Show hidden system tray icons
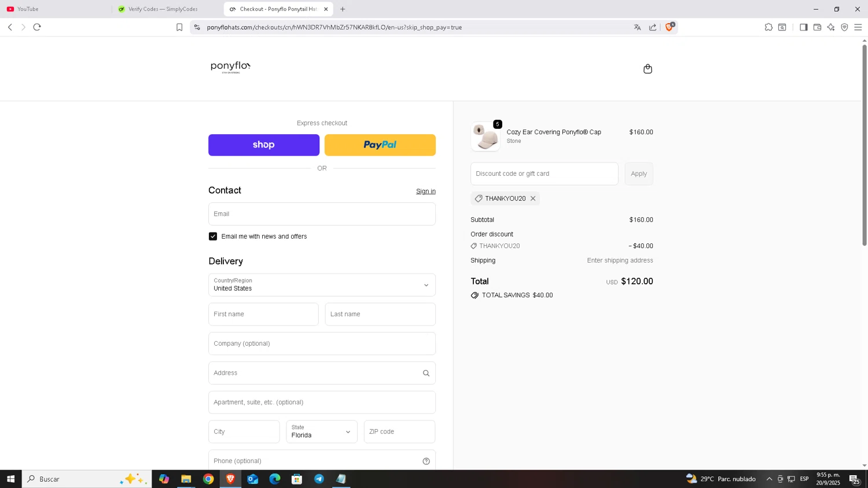The height and width of the screenshot is (488, 868). click(x=769, y=479)
